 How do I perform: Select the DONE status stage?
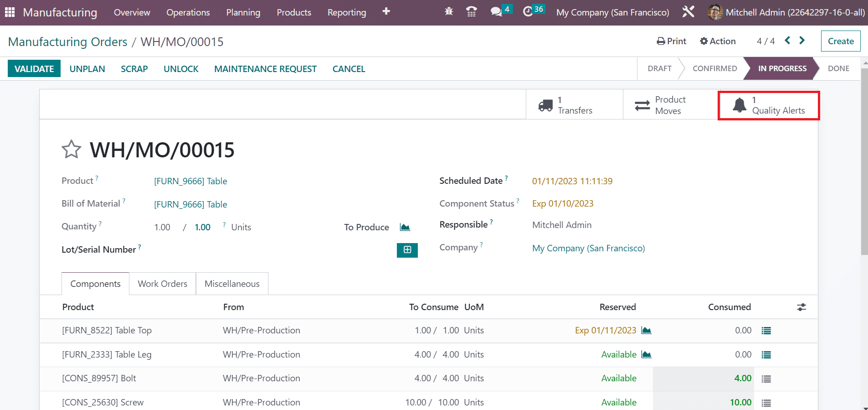coord(838,68)
